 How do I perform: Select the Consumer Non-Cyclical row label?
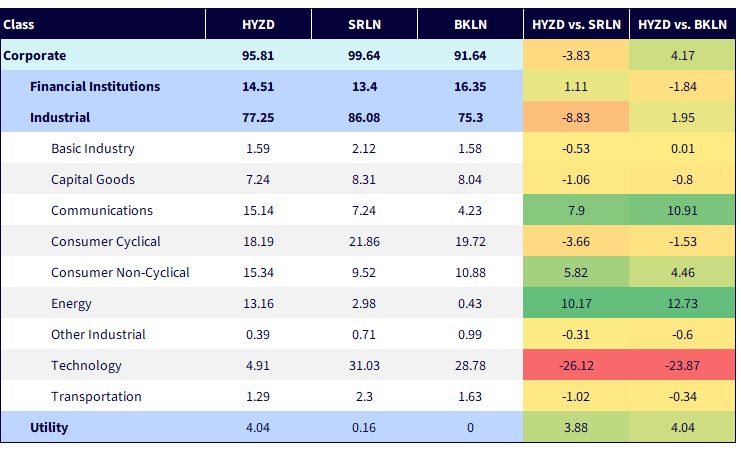tap(120, 272)
